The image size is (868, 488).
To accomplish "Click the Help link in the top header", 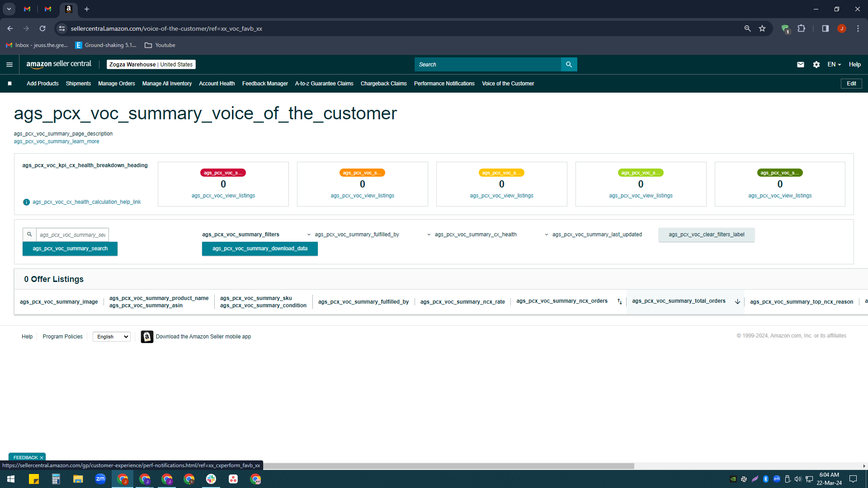I will coord(854,65).
